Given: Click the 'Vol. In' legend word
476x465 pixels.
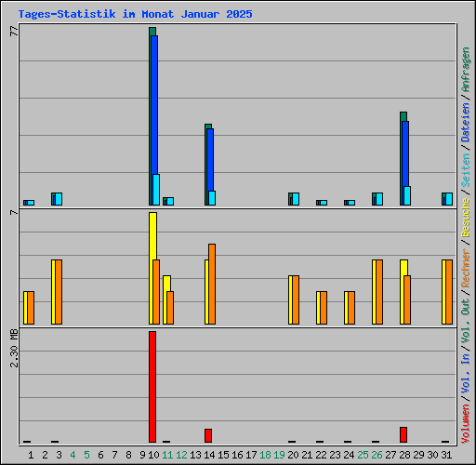Looking at the screenshot, I should (x=466, y=373).
